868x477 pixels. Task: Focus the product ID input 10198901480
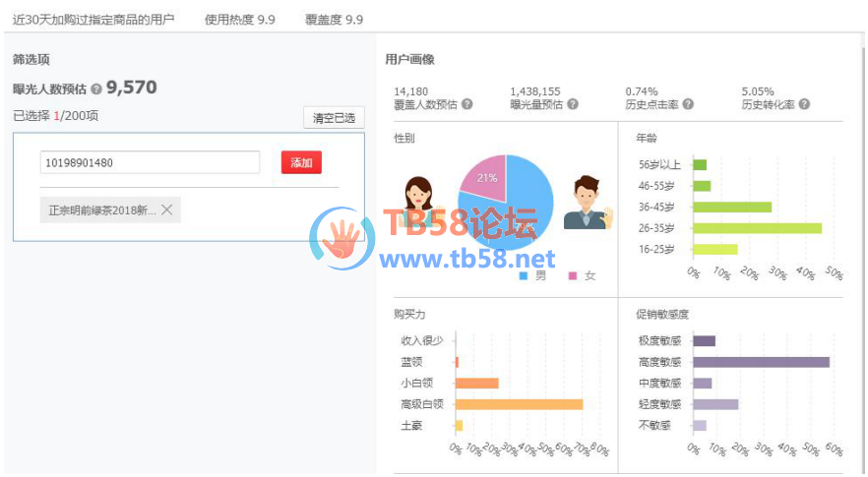click(x=150, y=162)
